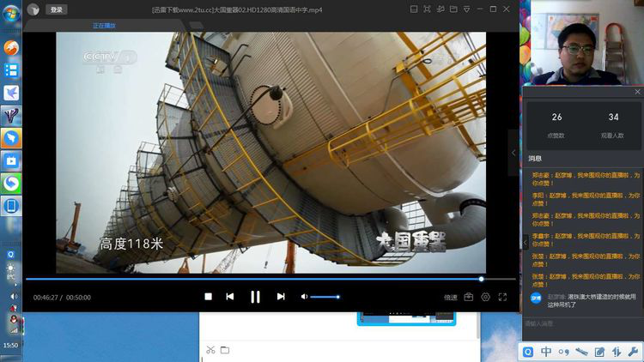
Task: Open the purple branch-logo taskbar app
Action: click(11, 116)
